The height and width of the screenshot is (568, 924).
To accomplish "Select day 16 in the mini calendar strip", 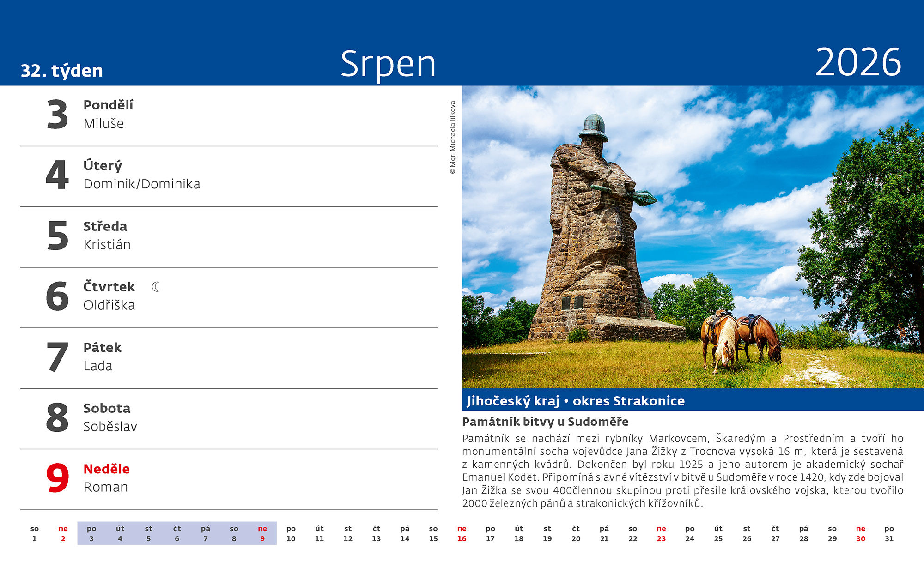I will point(462,534).
